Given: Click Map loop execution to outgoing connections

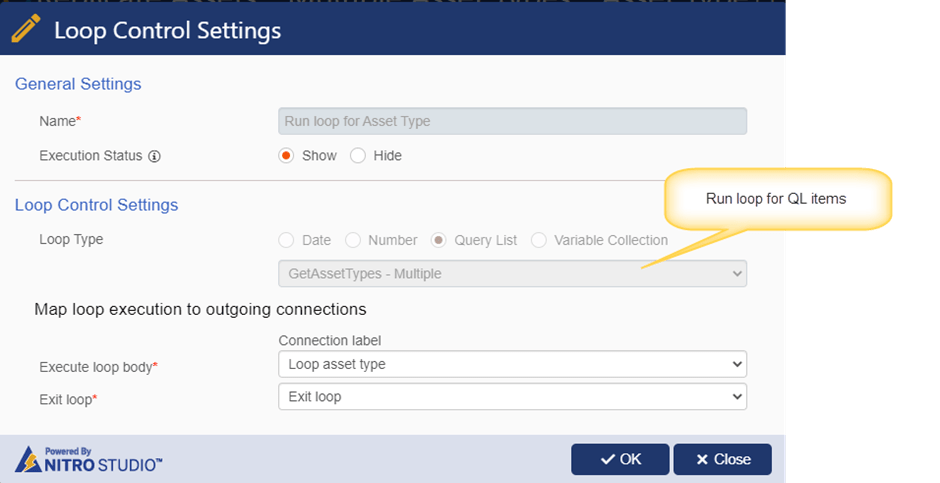Looking at the screenshot, I should [200, 309].
